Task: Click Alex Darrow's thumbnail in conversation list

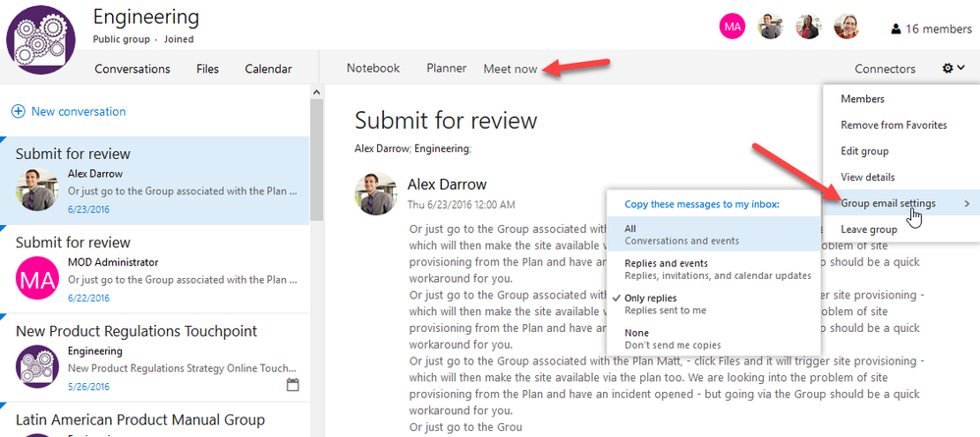Action: [37, 189]
